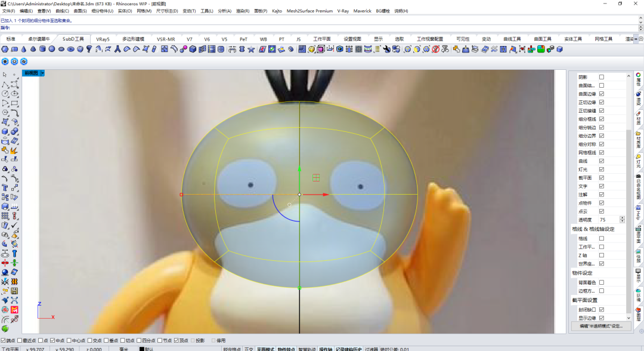Viewport: 644px width, 351px height.
Task: Click the green ball icon at sidebar bottom
Action: click(5, 329)
